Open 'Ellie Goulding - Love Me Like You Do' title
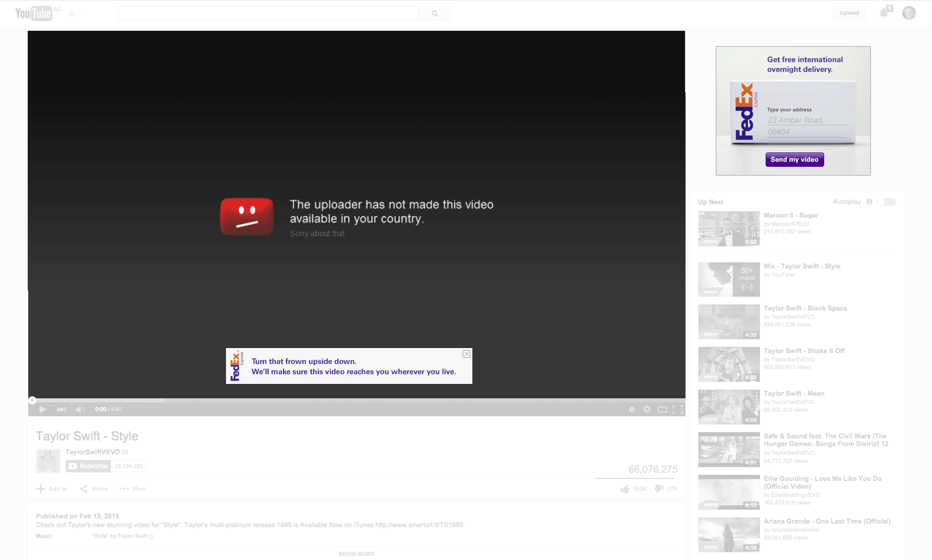The width and height of the screenshot is (932, 560). point(823,482)
